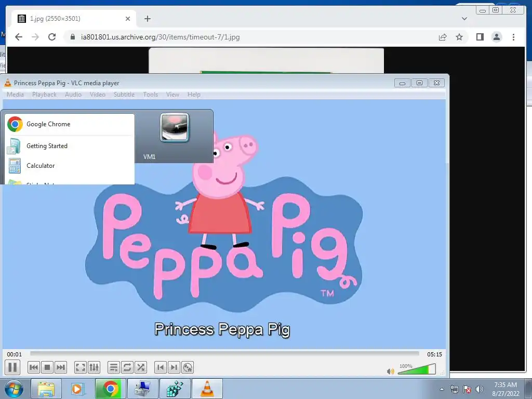Open VLC Media menu

15,95
